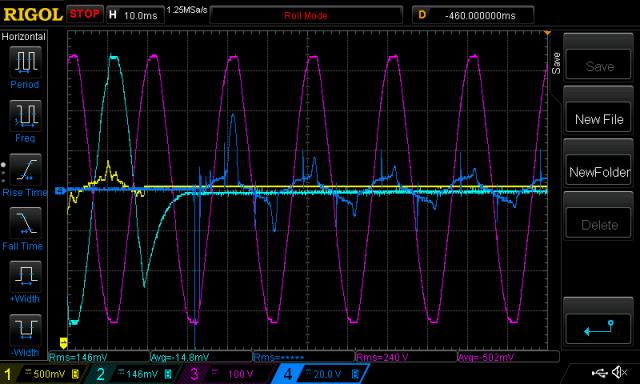The height and width of the screenshot is (384, 640).
Task: Open the Horizontal measurement menu header
Action: [x=24, y=36]
